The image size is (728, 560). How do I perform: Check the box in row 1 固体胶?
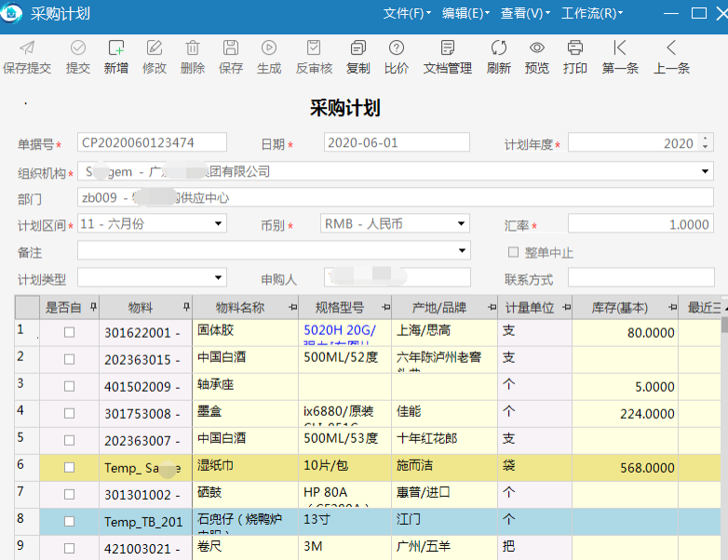69,332
